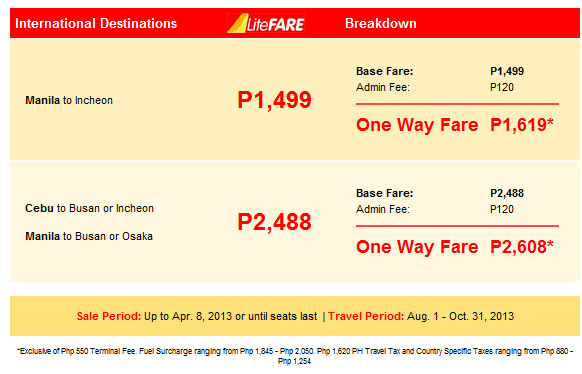Click the Base Fare P1,499 line

(x=440, y=71)
